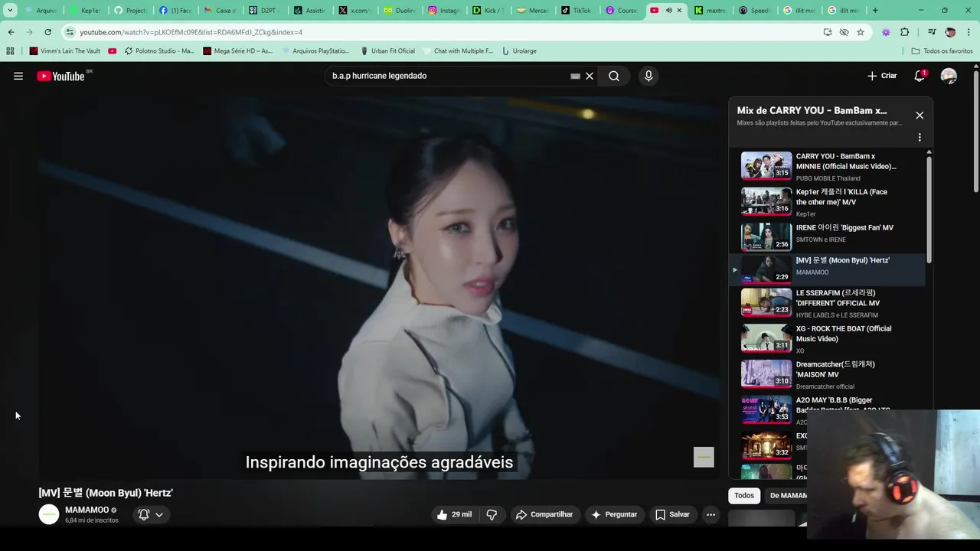Start voice search with the microphone icon

click(x=648, y=76)
